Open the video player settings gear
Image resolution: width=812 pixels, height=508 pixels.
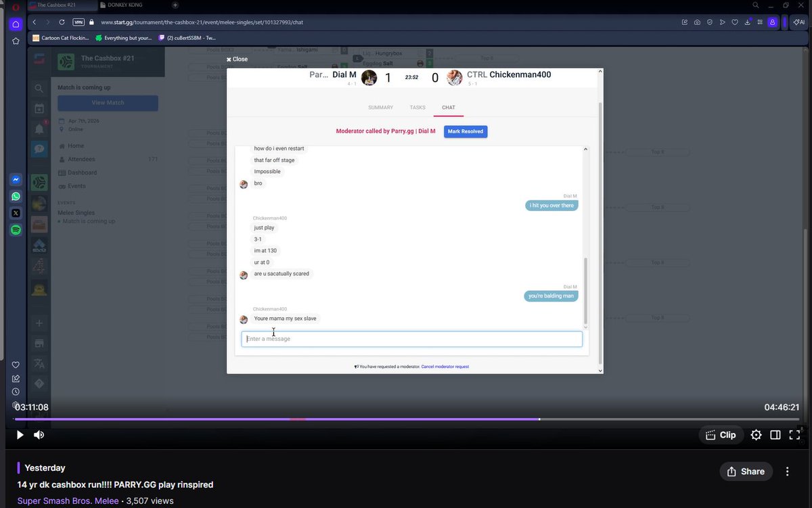(x=756, y=435)
